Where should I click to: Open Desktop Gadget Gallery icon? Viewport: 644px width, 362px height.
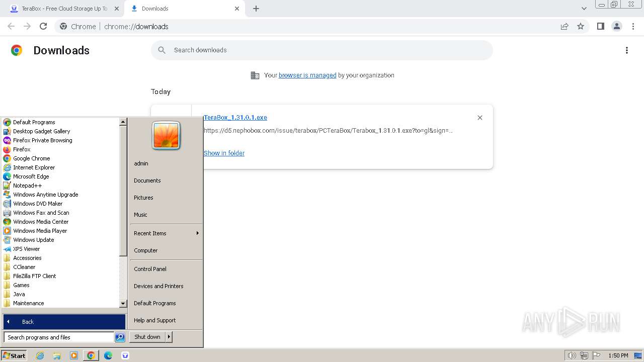coord(7,131)
